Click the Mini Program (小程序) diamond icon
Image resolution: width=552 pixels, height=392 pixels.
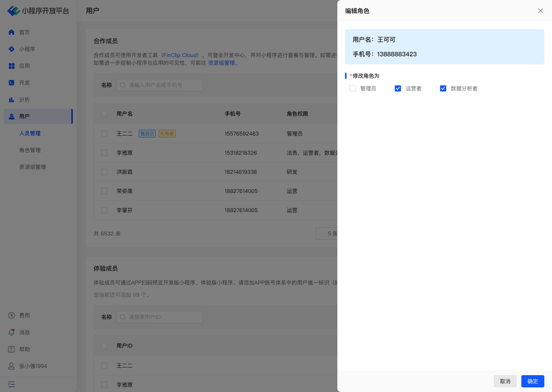point(12,49)
